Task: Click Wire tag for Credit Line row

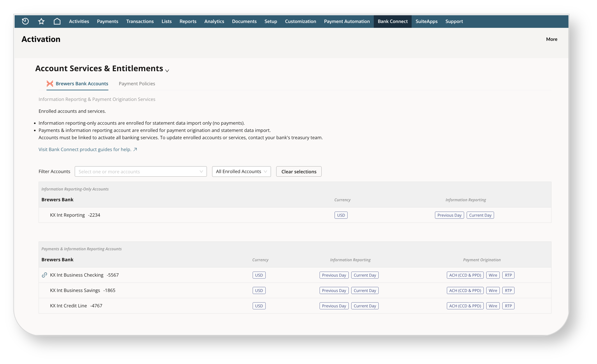Action: point(493,306)
